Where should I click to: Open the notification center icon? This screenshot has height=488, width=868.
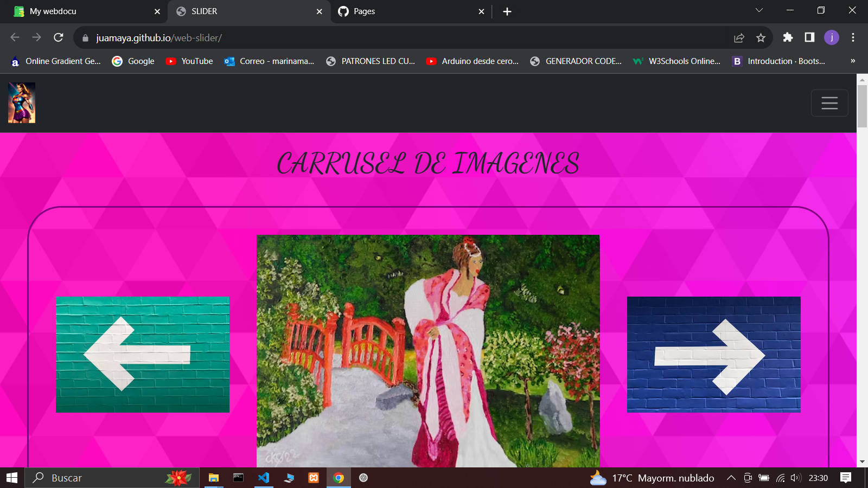(846, 478)
